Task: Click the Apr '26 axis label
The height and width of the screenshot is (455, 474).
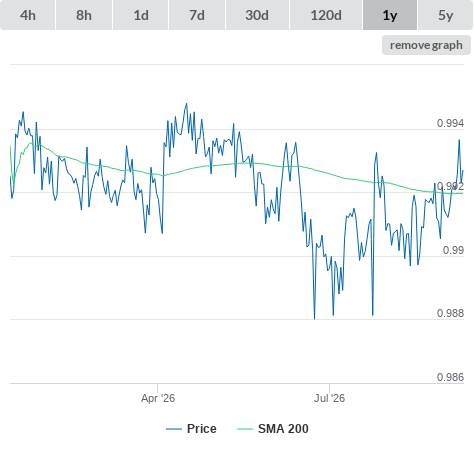Action: [x=158, y=398]
